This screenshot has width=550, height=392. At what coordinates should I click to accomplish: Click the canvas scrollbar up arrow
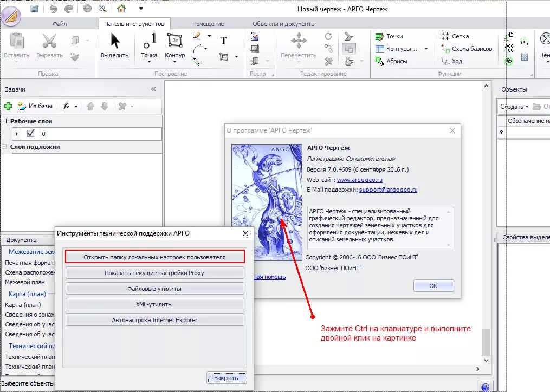pos(486,86)
